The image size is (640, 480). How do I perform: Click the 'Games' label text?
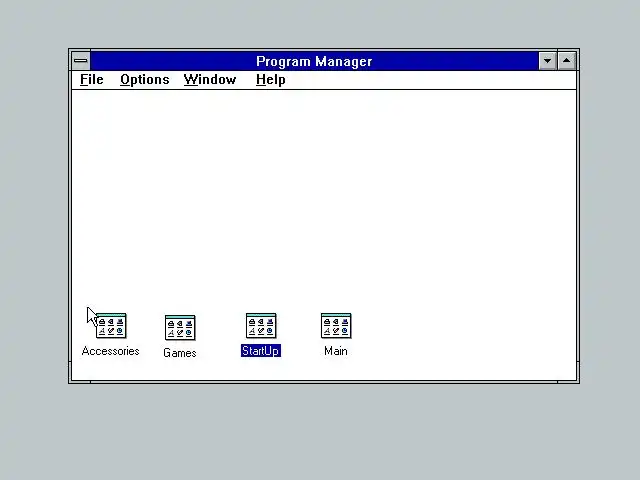click(180, 353)
